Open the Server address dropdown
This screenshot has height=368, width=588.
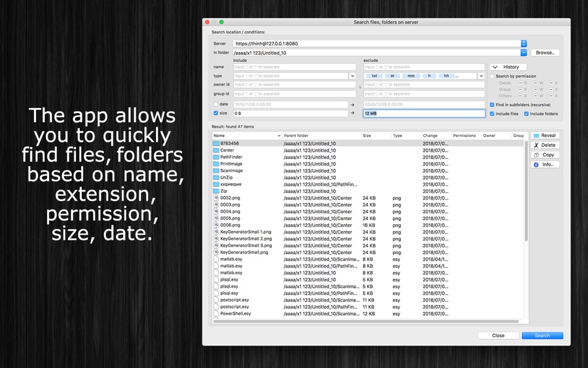[x=524, y=43]
